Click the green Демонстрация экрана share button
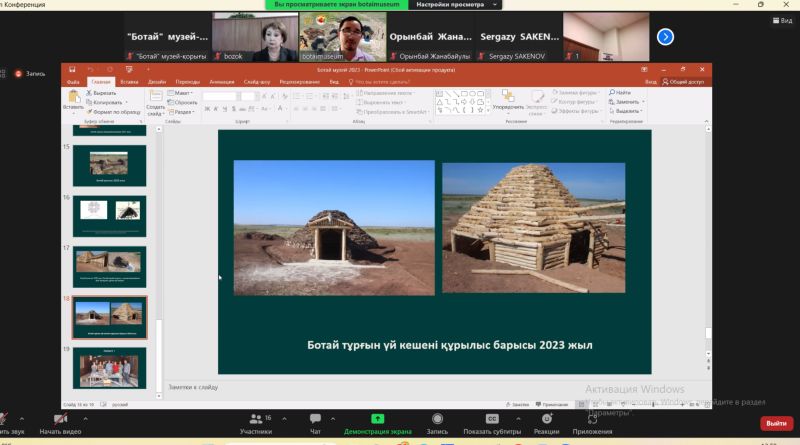800x445 pixels. coord(378,423)
